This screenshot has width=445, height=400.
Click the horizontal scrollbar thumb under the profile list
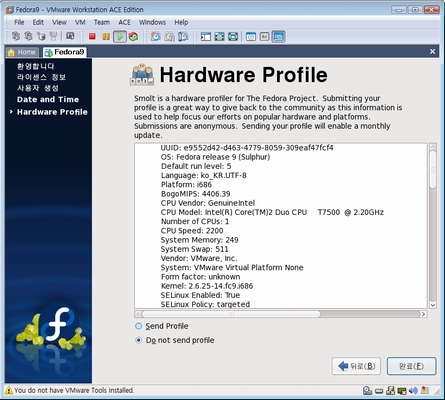point(231,314)
